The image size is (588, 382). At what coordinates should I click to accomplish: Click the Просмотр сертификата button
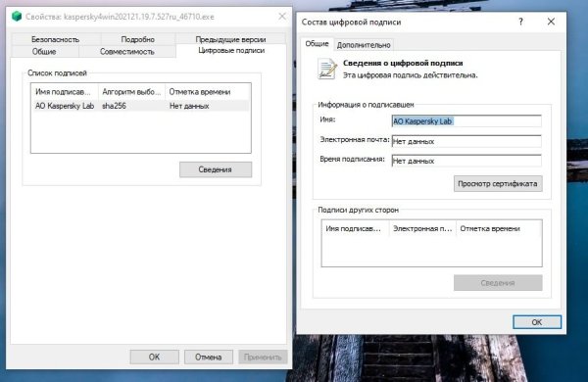click(498, 184)
